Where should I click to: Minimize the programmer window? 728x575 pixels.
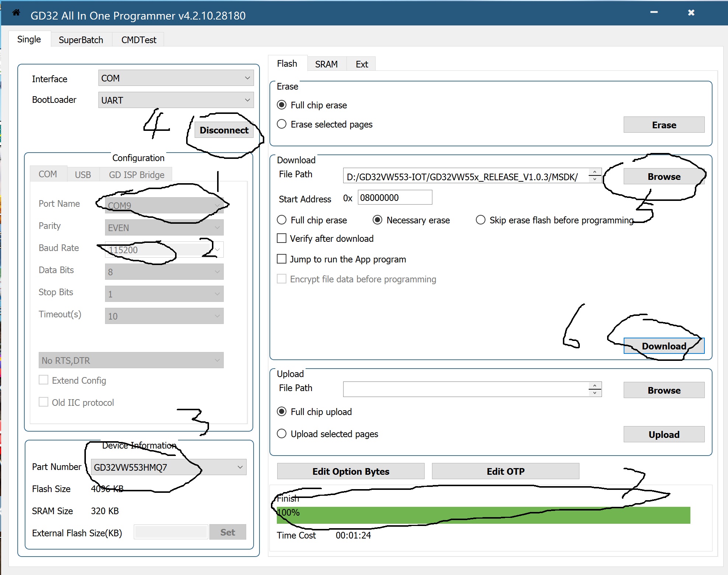(654, 13)
